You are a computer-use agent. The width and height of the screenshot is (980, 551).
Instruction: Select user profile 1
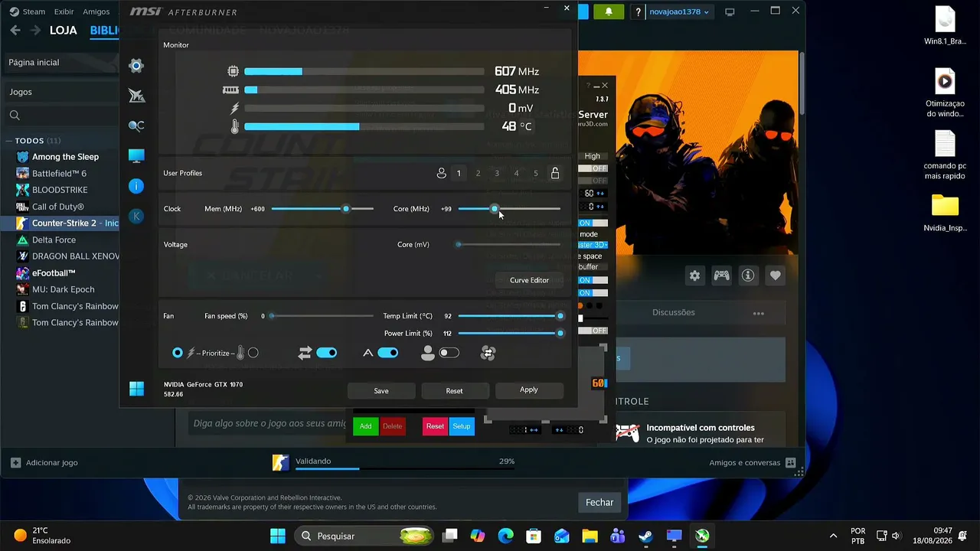459,174
